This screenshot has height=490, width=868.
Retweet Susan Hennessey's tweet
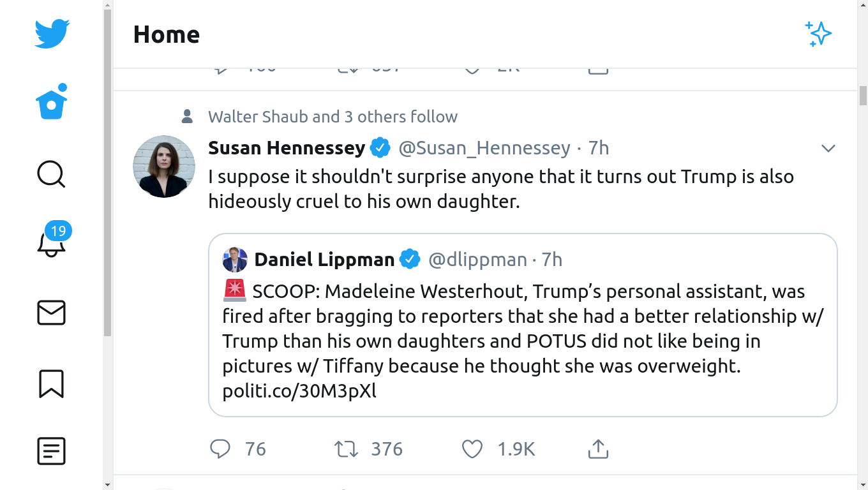click(347, 449)
